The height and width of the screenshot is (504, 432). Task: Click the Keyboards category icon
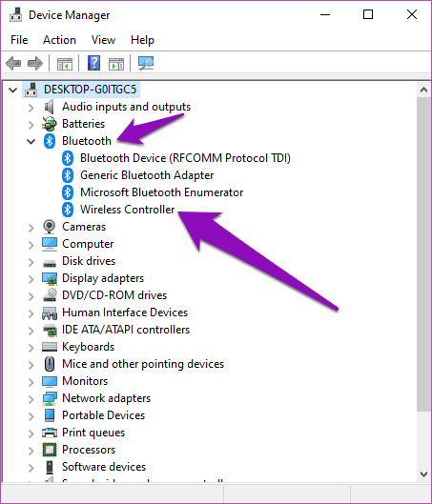(50, 347)
